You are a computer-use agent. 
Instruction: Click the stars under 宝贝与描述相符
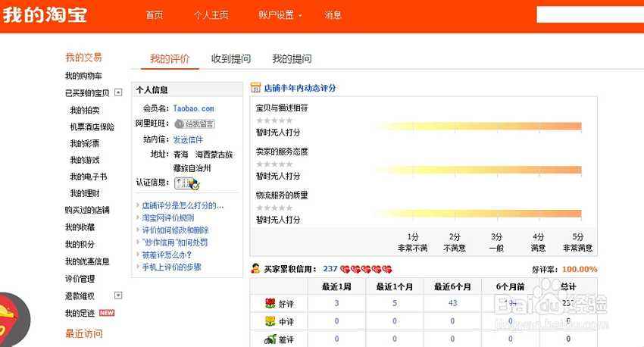coord(274,120)
